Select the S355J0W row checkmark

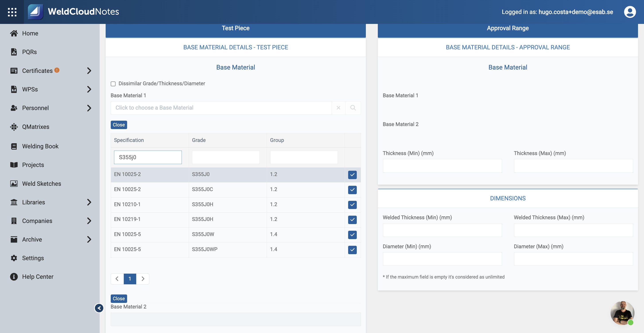click(352, 234)
